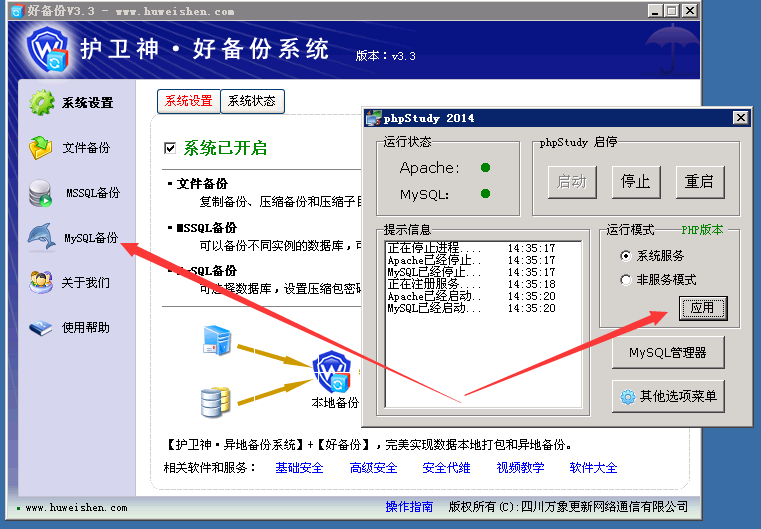Click the log line Apache已经停止
Viewport: 761px width, 529px height.
[x=471, y=260]
